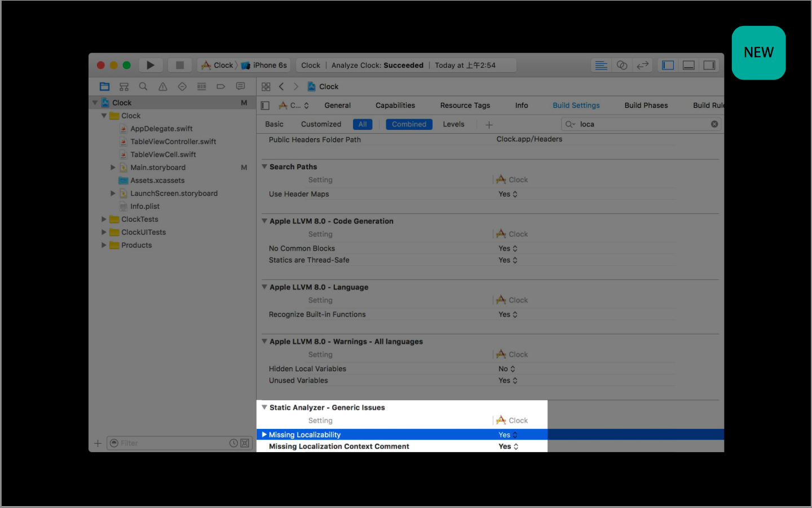Switch to the General tab
This screenshot has height=508, width=812.
(x=338, y=106)
